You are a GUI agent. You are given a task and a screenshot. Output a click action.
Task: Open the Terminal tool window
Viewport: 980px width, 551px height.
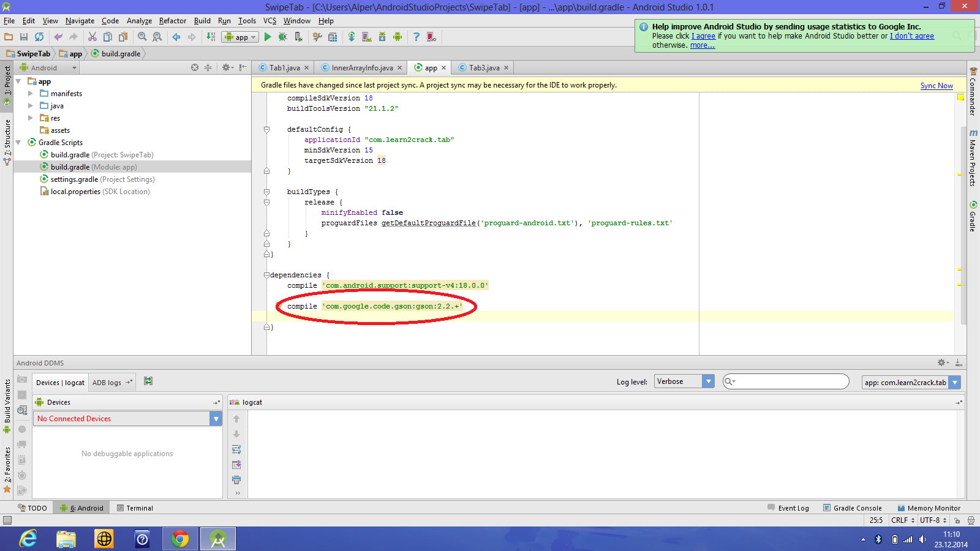(135, 508)
